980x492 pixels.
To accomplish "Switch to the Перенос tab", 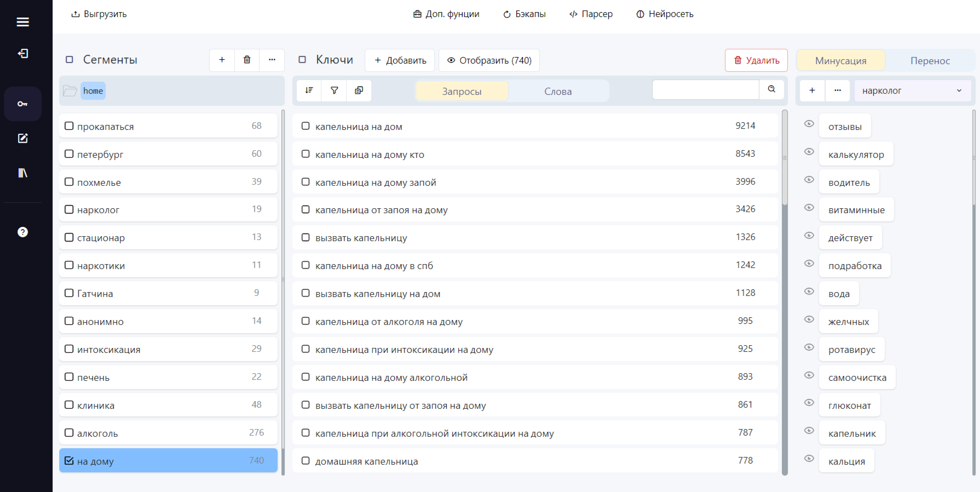I will point(930,60).
